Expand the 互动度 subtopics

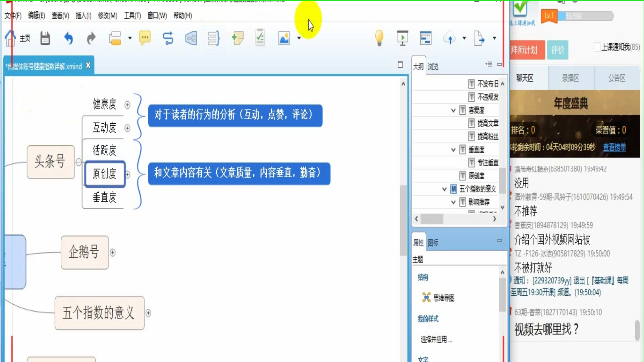click(127, 128)
